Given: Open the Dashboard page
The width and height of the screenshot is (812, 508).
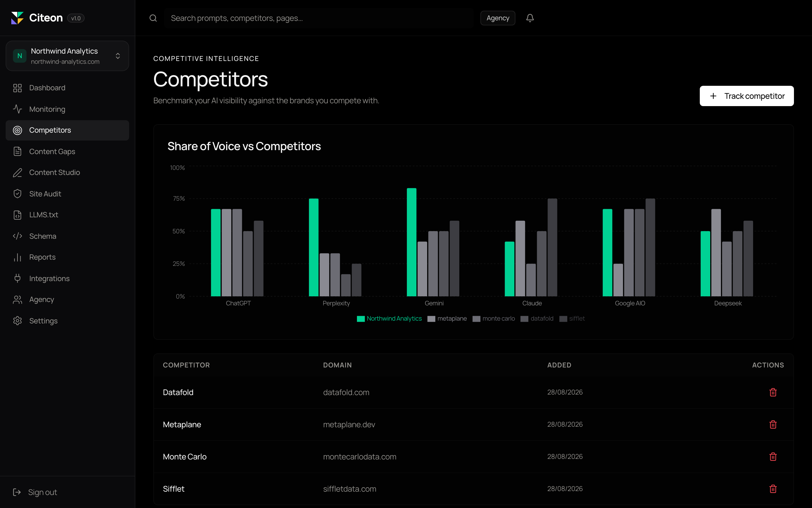Looking at the screenshot, I should coord(67,88).
